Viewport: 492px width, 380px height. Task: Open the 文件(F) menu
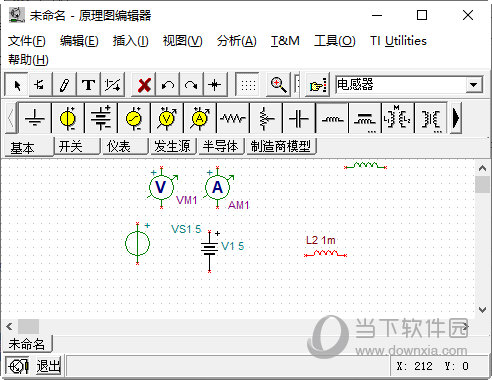(27, 41)
